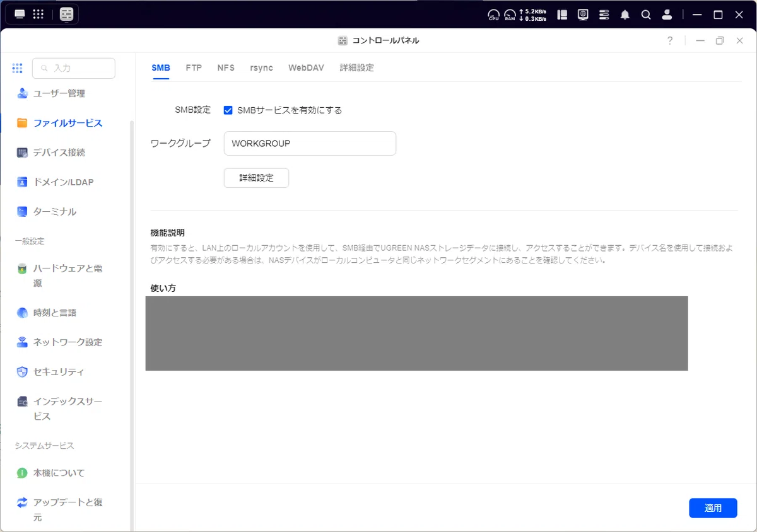
Task: Open 本機について page
Action: point(59,473)
